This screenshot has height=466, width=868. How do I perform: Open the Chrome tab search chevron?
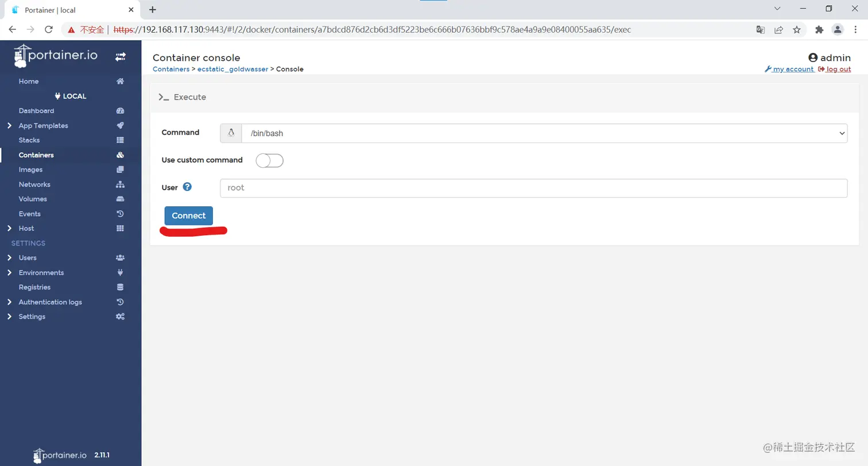[x=777, y=9]
